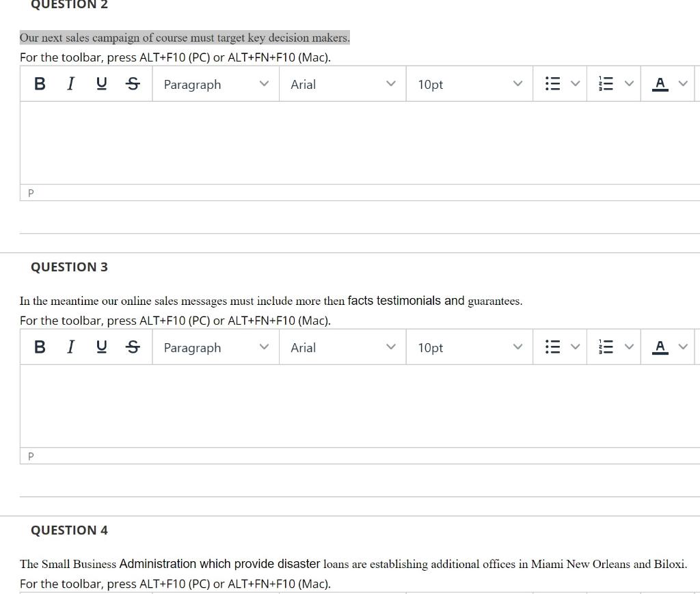The image size is (700, 594).
Task: Click the sentence 'The Small Business Administration...'
Action: point(353,564)
